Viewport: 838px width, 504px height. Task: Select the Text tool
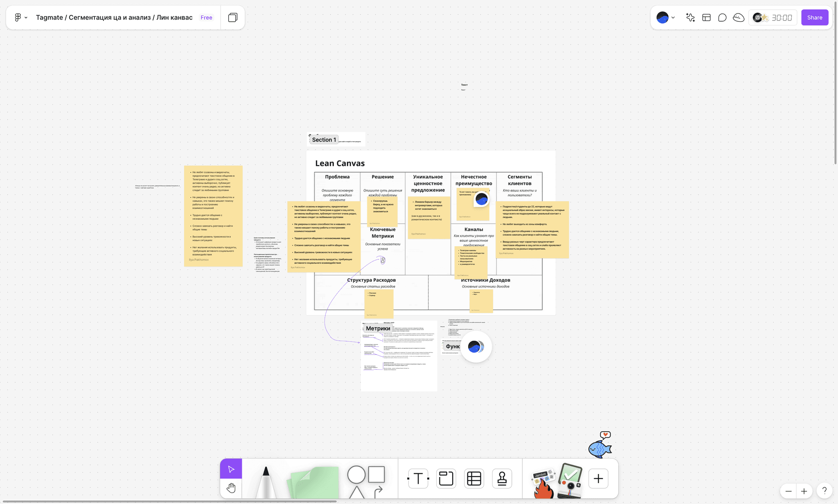point(418,478)
